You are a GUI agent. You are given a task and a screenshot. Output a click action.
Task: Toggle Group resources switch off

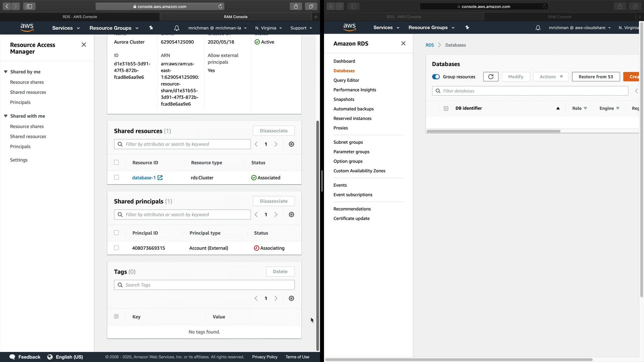[x=436, y=77]
